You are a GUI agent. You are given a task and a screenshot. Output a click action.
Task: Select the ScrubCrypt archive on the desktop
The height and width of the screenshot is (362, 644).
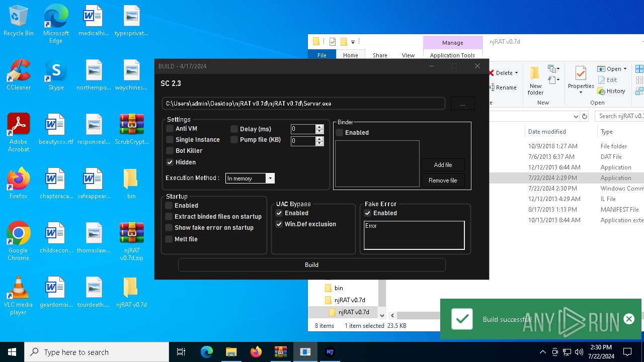click(x=132, y=130)
